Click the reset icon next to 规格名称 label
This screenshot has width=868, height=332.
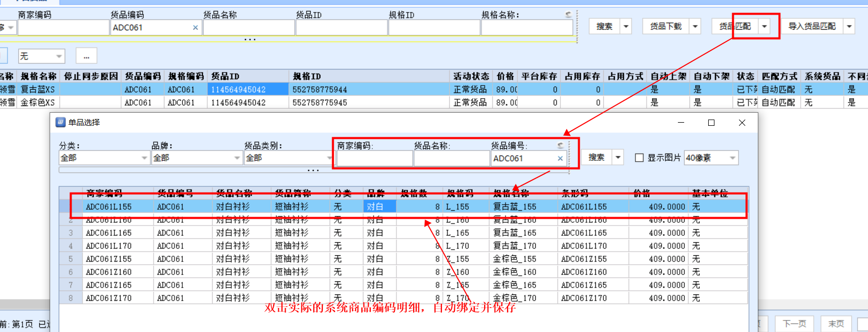click(568, 15)
